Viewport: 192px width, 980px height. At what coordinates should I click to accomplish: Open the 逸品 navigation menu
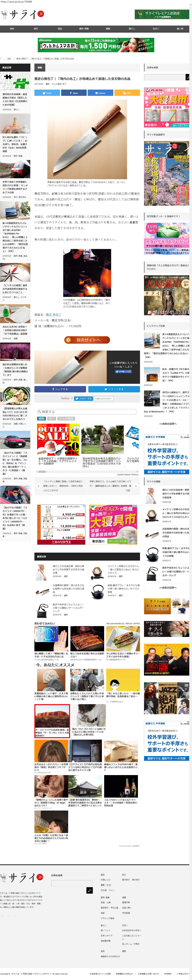(x=60, y=29)
